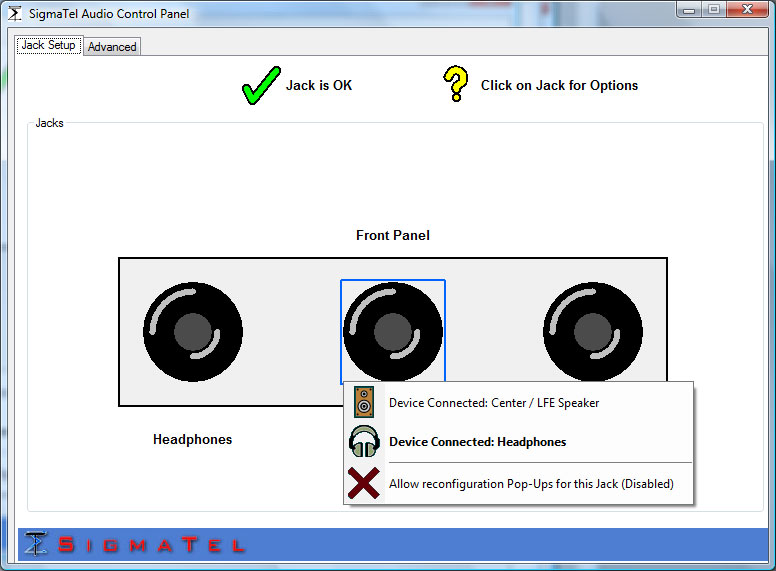Image resolution: width=776 pixels, height=571 pixels.
Task: Click the yellow question mark icon
Action: pyautogui.click(x=455, y=84)
